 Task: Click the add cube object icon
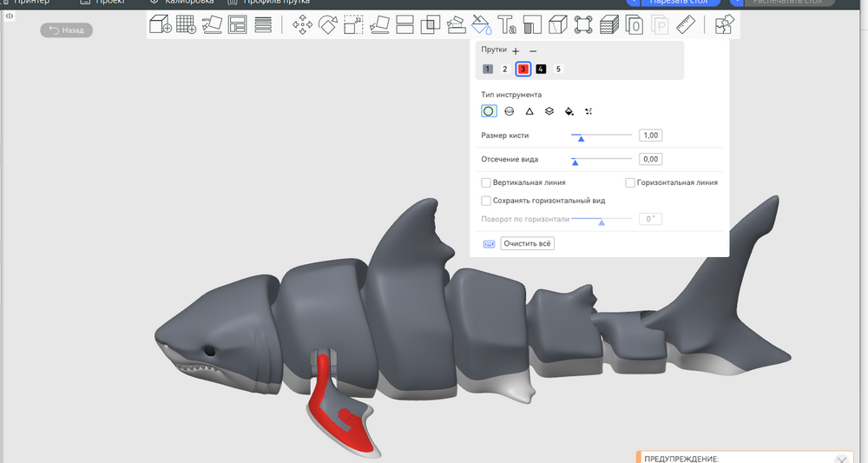(160, 25)
